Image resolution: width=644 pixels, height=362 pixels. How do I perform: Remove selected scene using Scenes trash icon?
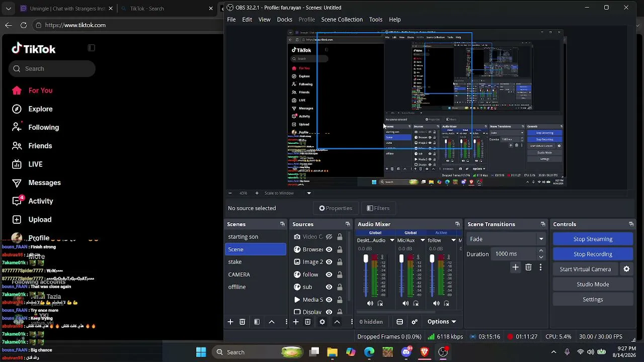point(242,322)
